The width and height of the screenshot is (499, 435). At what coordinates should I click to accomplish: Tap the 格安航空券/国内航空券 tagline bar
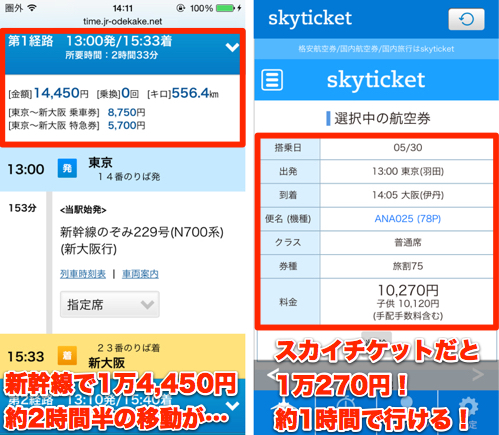point(376,49)
